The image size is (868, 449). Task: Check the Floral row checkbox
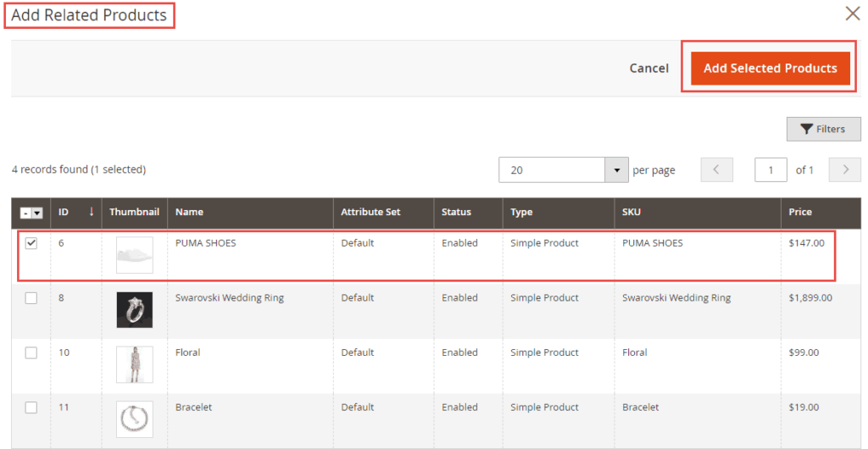coord(31,352)
